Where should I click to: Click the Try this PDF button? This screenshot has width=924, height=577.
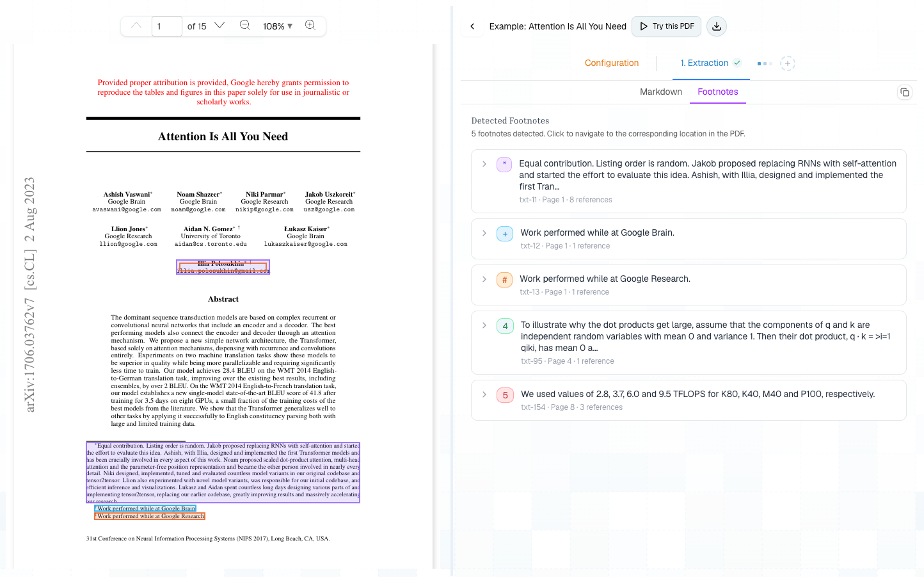[x=666, y=26]
